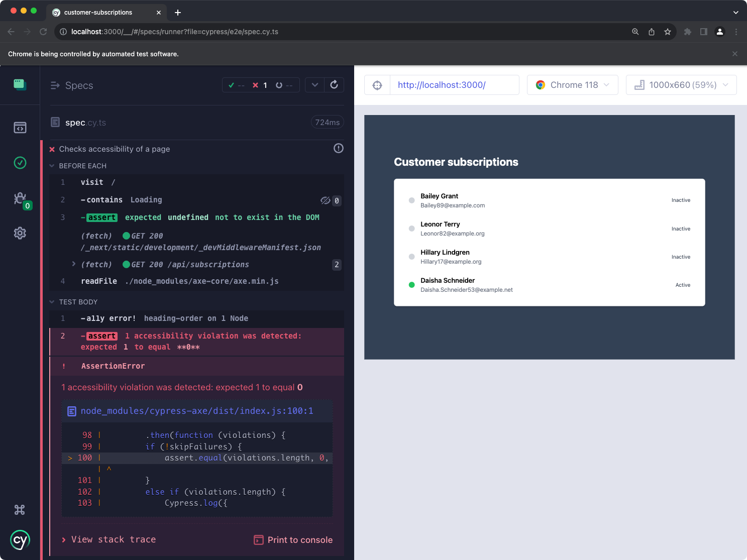Click the Chrome address bar URL
The height and width of the screenshot is (560, 747).
175,32
